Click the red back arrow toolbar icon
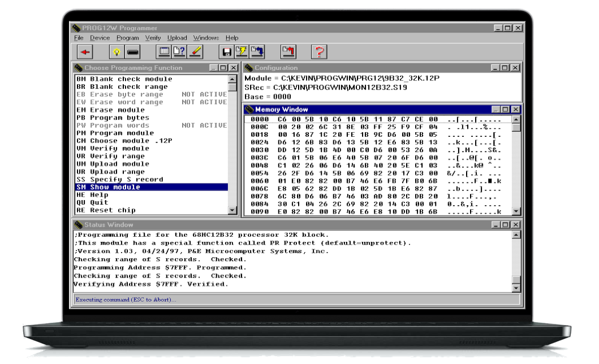This screenshot has width=599, height=364. coord(86,51)
